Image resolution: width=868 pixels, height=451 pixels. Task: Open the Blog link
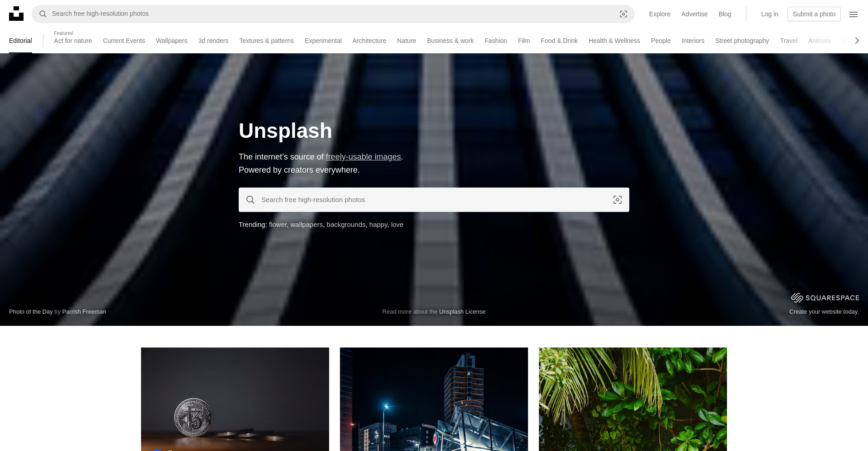[725, 14]
